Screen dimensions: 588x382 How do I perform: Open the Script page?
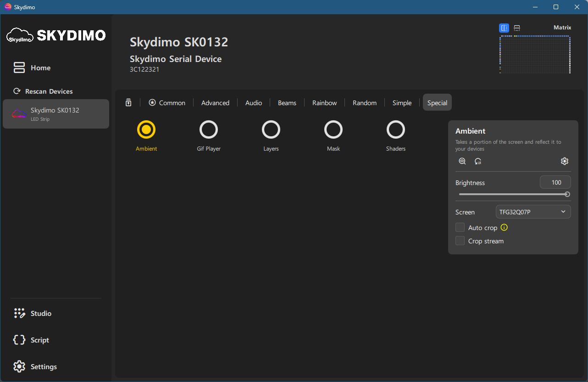point(40,340)
